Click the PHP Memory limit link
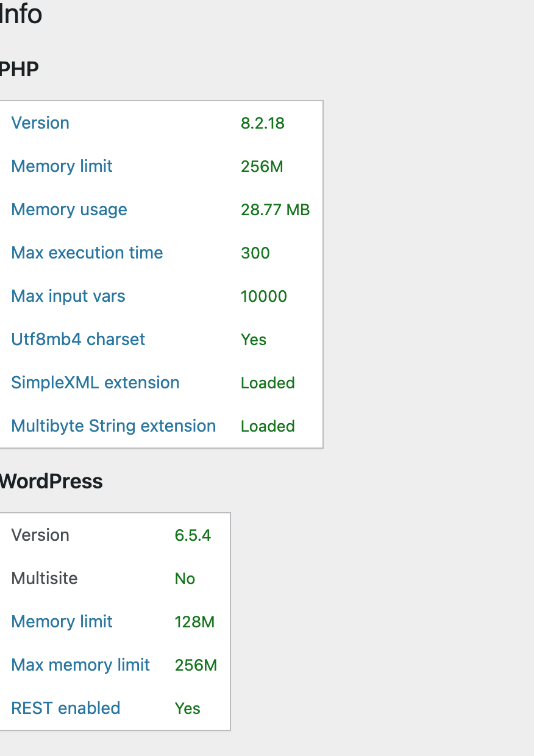Screen dimensions: 534x756 pos(62,166)
